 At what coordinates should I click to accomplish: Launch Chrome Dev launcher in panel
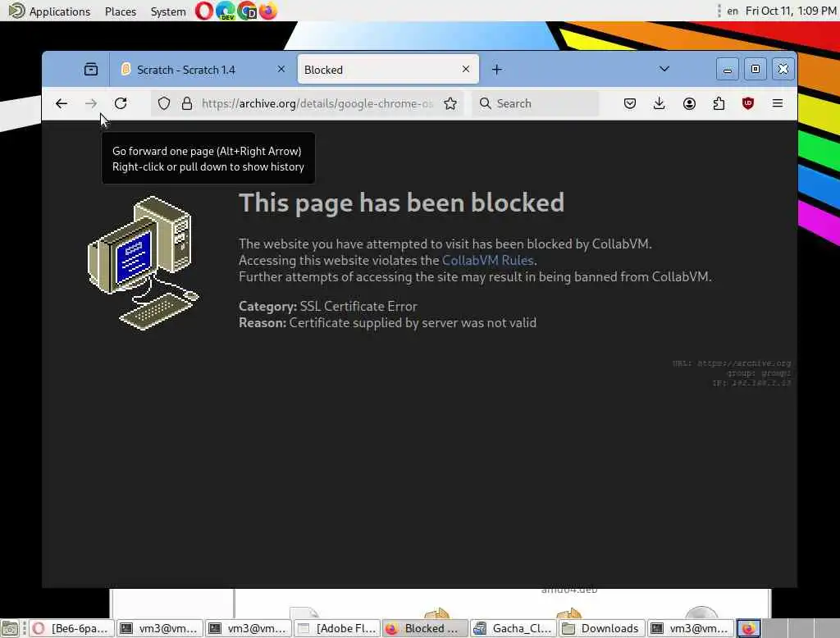pyautogui.click(x=248, y=11)
